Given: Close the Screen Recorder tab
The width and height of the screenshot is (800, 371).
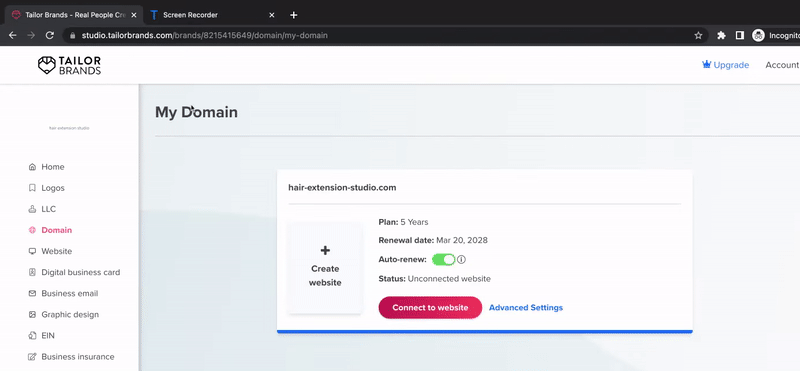Looking at the screenshot, I should pos(271,15).
